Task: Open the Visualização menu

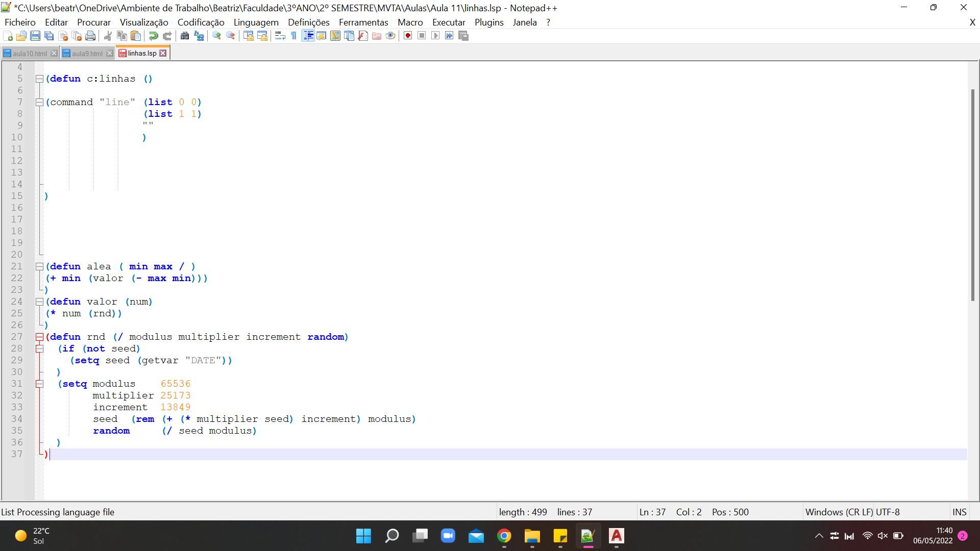Action: (x=144, y=22)
